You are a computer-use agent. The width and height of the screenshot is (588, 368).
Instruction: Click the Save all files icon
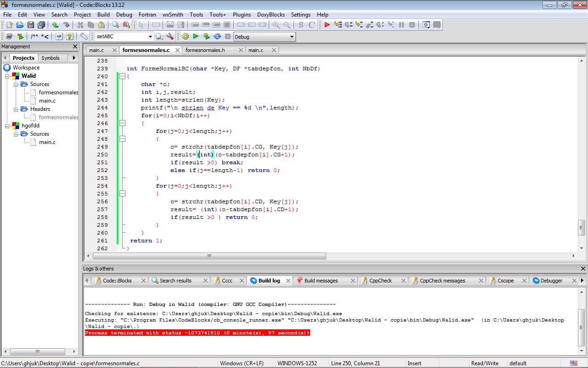41,25
